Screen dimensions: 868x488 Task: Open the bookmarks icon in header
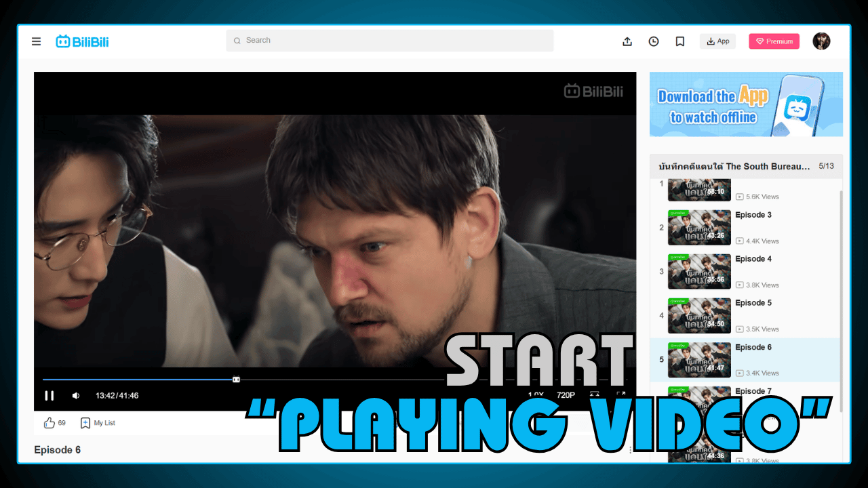click(680, 41)
